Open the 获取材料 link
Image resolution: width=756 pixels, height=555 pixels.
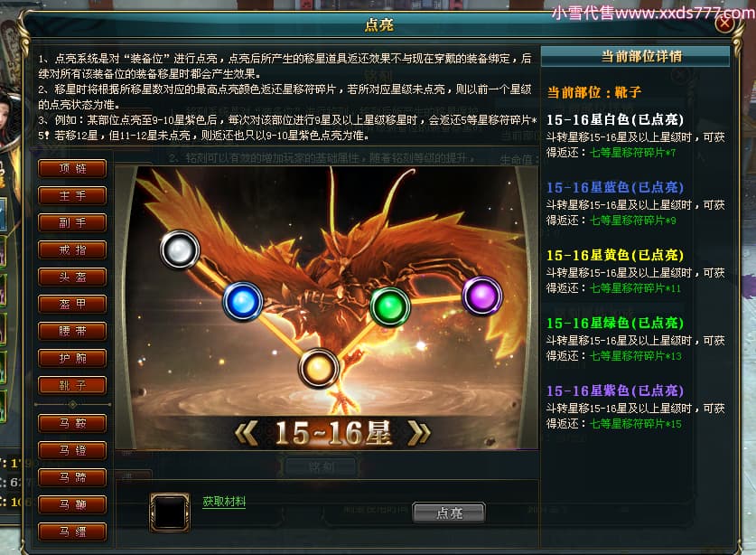(x=224, y=502)
